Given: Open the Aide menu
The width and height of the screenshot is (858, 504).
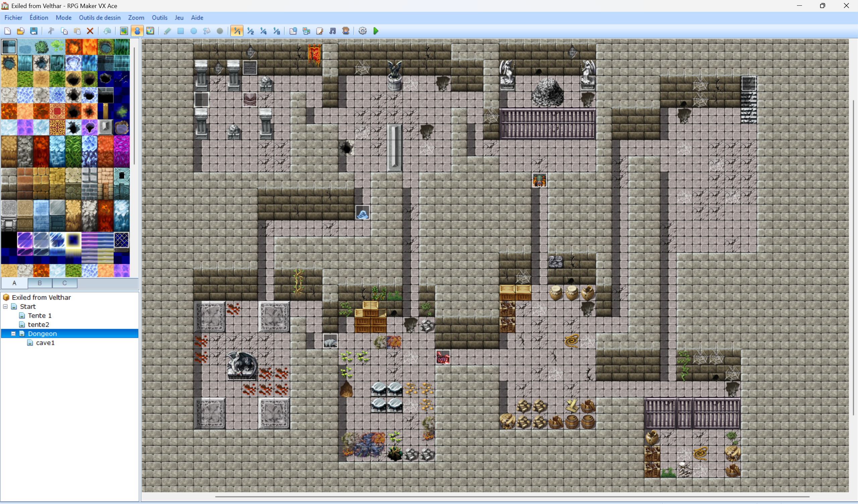Looking at the screenshot, I should [197, 18].
